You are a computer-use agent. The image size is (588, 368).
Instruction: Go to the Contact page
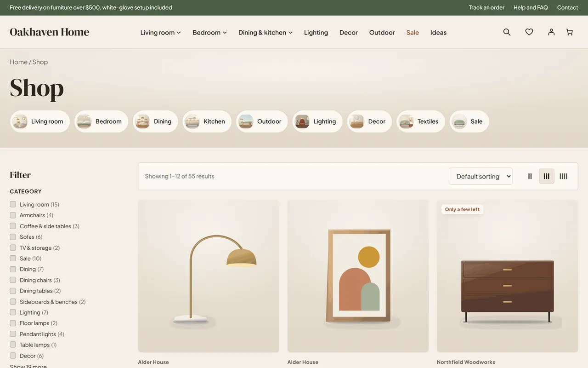pos(568,7)
